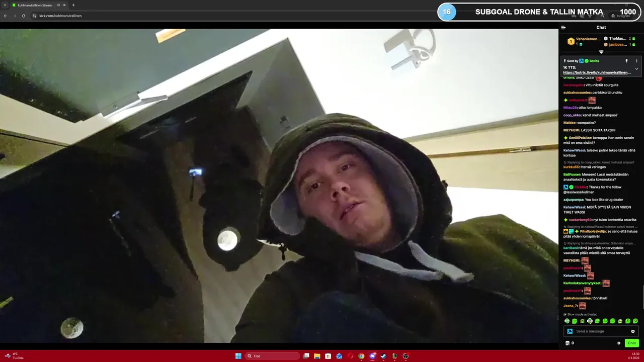Viewport: 644px width, 362px height.
Task: Click username Malbbe in chat
Action: [x=570, y=123]
